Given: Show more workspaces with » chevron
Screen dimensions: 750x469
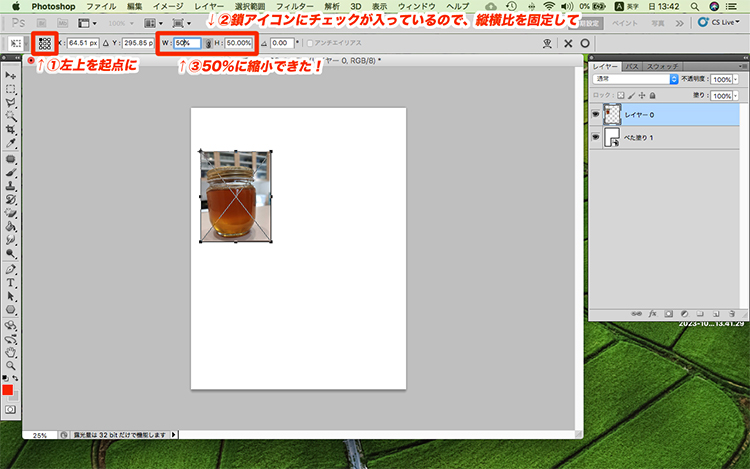Looking at the screenshot, I should click(x=679, y=23).
